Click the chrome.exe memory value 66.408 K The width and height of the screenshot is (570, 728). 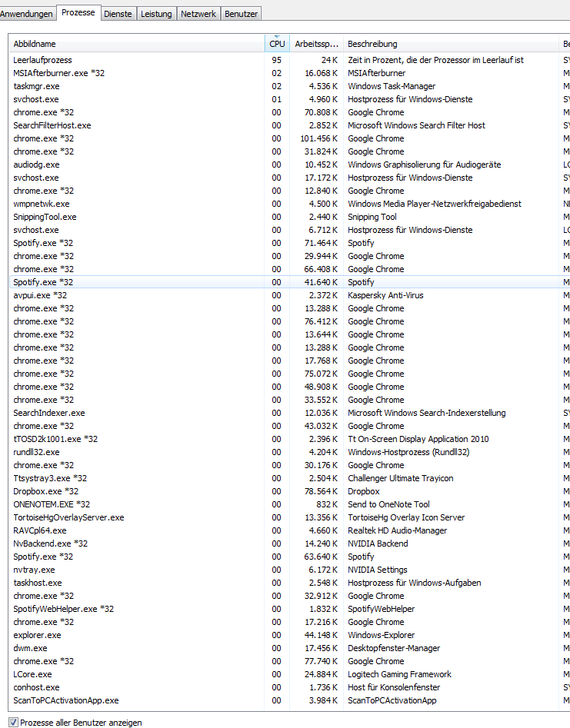322,269
